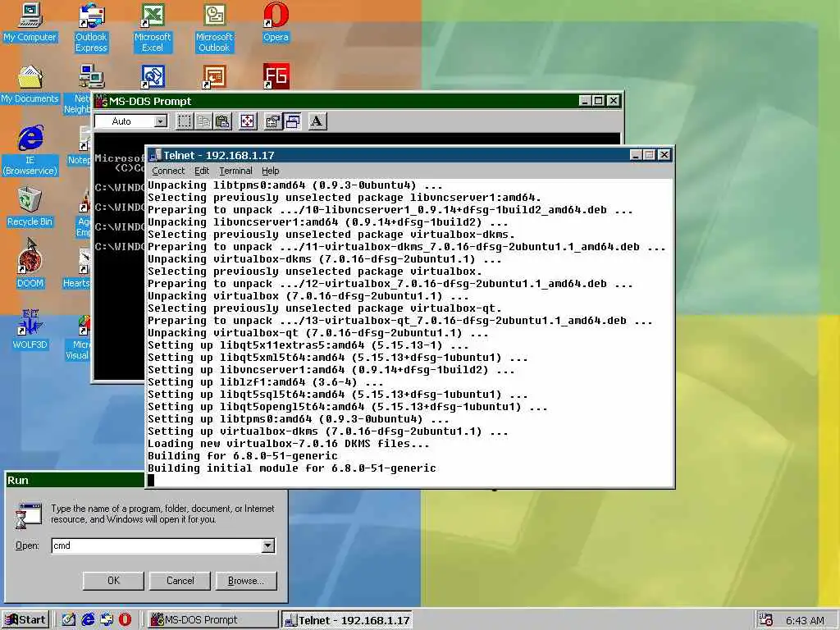Click the 'Unpacking virtualbox-qt' line in Telnet

[x=318, y=333]
